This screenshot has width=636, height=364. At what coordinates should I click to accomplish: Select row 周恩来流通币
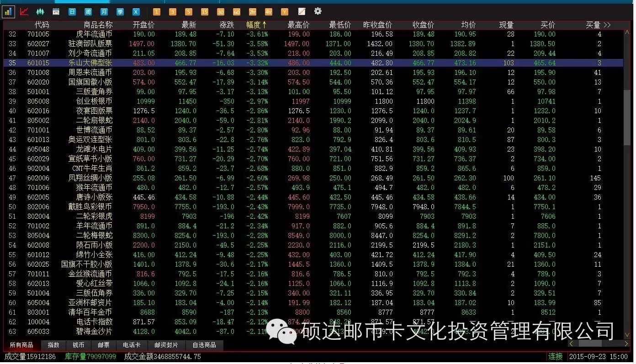[x=313, y=73]
